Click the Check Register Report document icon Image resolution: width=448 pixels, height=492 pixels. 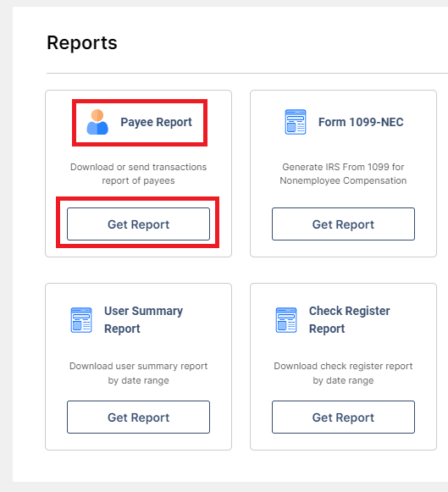pyautogui.click(x=286, y=320)
